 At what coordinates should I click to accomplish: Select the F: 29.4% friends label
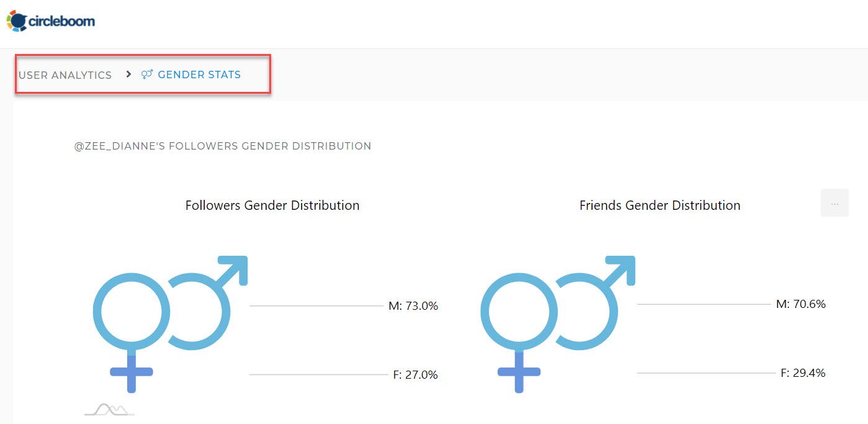[x=803, y=372]
